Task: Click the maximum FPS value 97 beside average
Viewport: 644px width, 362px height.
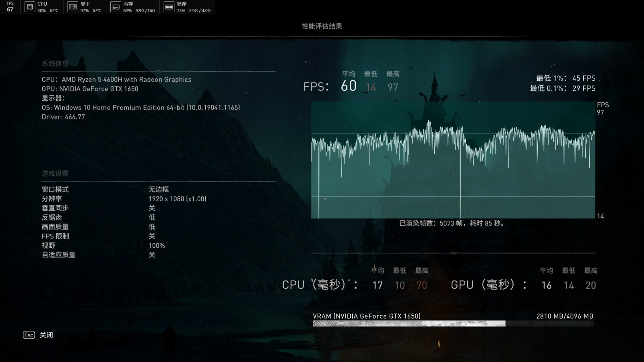Action: coord(393,87)
